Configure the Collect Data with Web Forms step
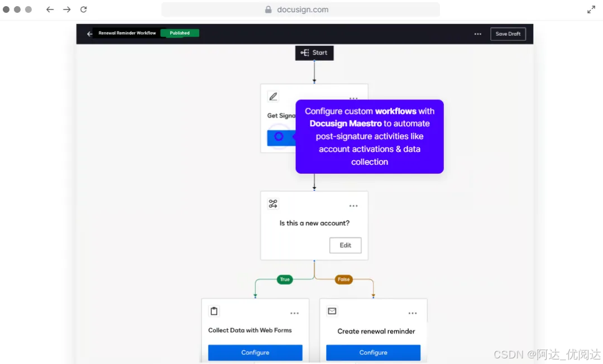603x364 pixels. point(255,352)
